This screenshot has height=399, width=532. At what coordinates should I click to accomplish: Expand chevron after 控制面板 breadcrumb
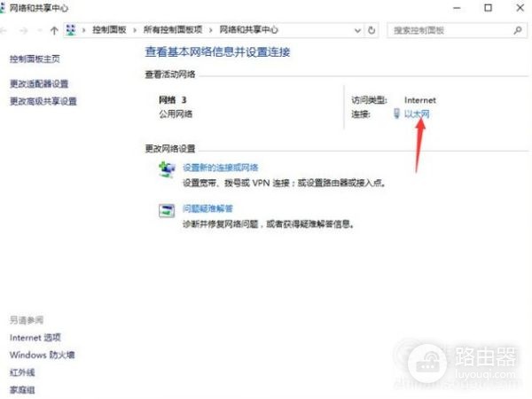coord(135,30)
